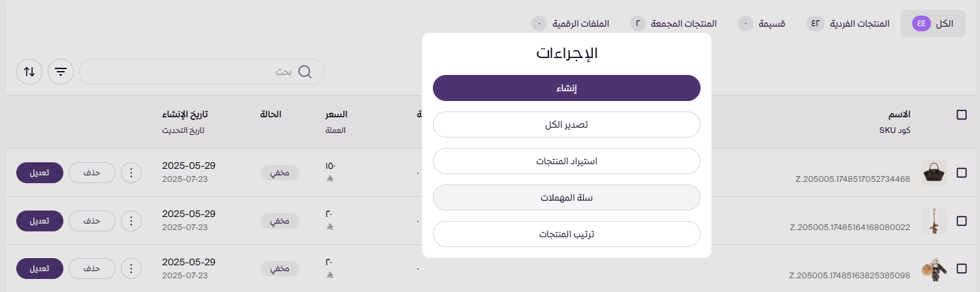
Task: Select استيراد المنتجات option
Action: point(567,161)
